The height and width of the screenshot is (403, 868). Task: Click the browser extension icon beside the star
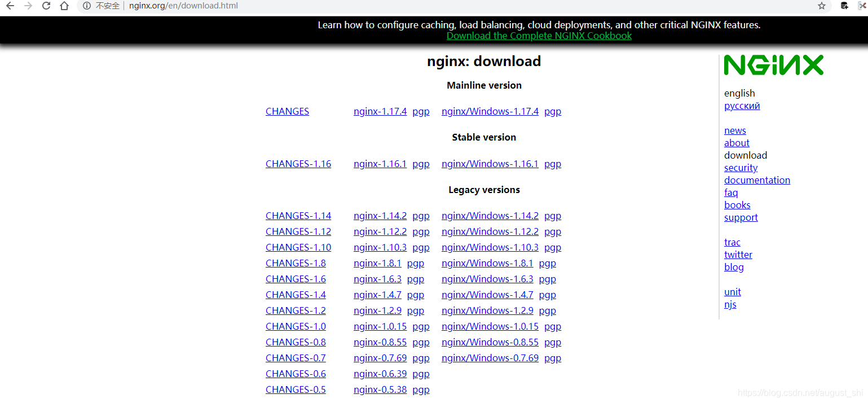[x=844, y=6]
